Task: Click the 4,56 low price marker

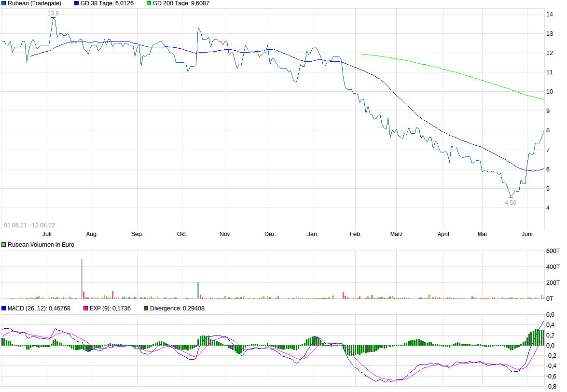Action: (x=511, y=202)
